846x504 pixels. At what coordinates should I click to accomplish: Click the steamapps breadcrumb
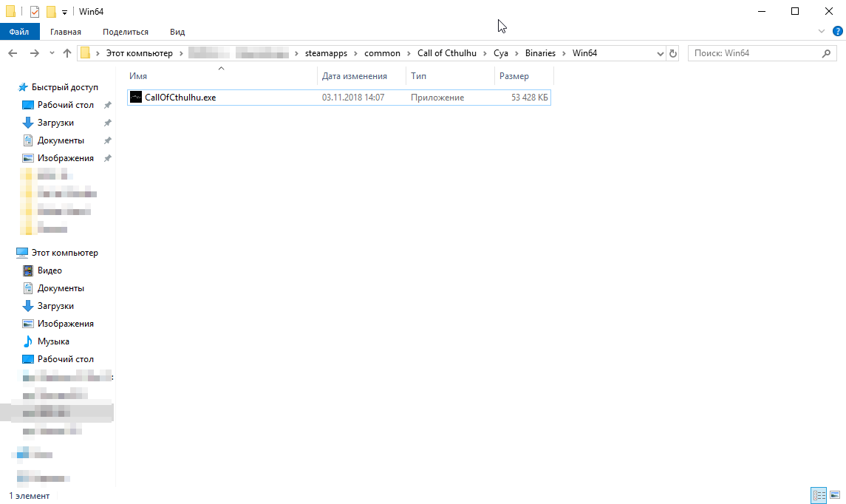tap(326, 53)
